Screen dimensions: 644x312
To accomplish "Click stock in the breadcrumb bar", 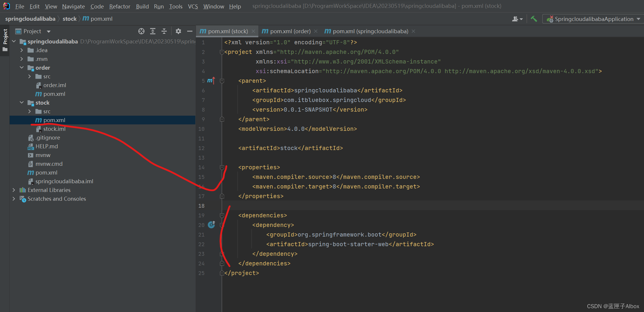I will click(x=70, y=19).
